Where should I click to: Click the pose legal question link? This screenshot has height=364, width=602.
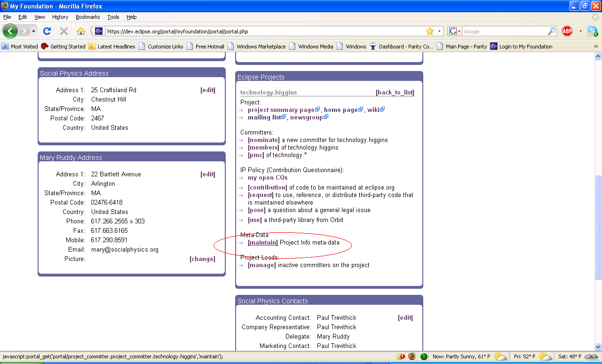(257, 210)
